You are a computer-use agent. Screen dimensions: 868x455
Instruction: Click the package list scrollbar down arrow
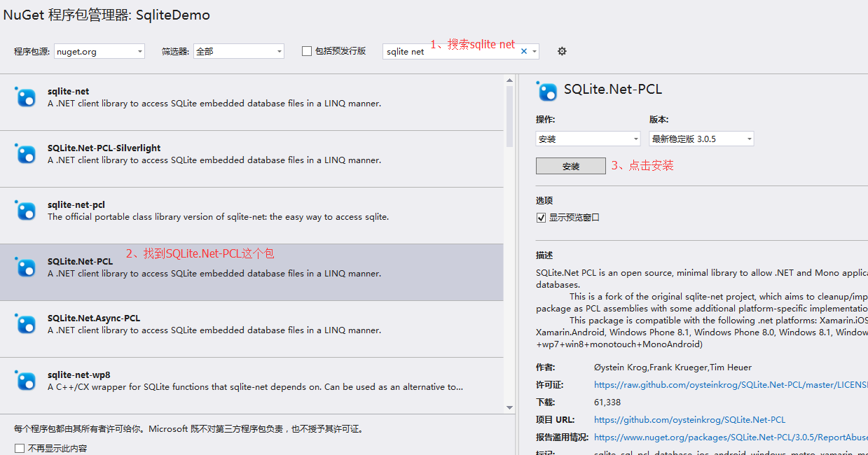coord(509,407)
